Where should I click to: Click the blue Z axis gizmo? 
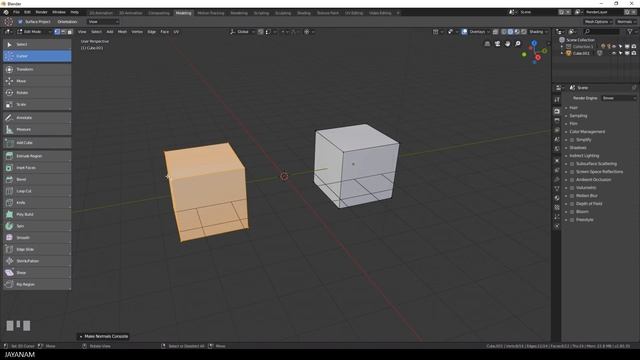point(534,43)
